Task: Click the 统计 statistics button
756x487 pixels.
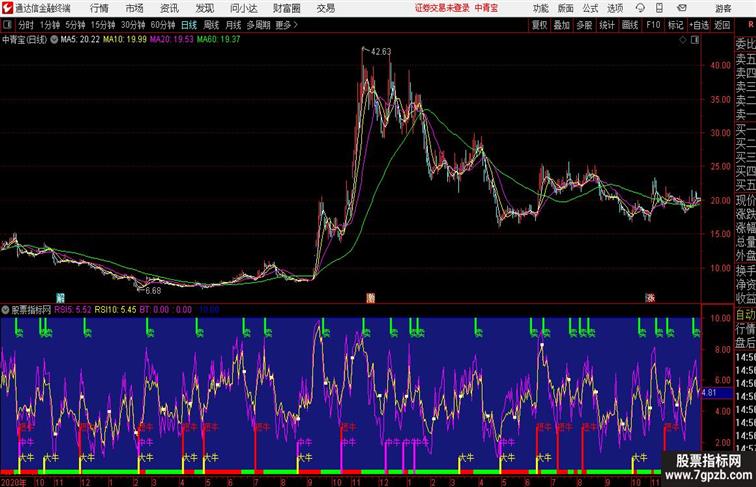Action: [607, 25]
